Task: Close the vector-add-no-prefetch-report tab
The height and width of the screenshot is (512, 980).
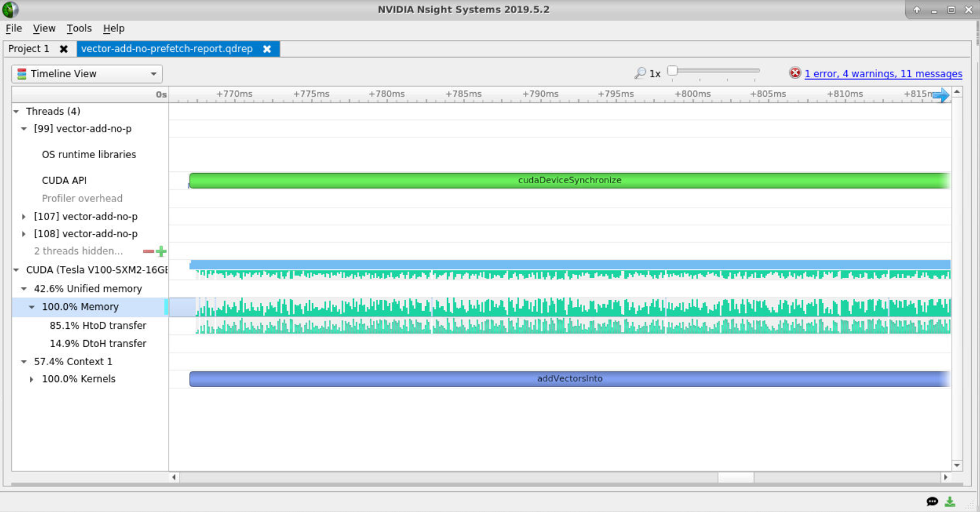Action: point(267,49)
